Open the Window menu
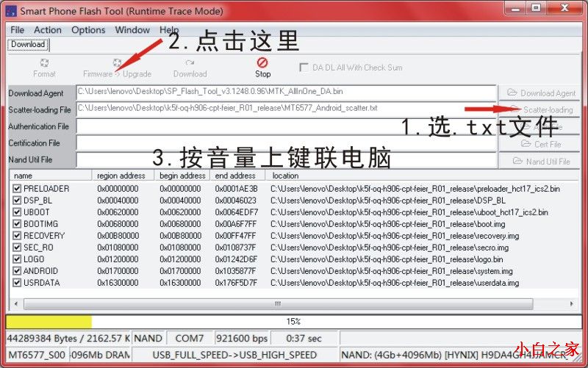This screenshot has height=368, width=588. 132,29
